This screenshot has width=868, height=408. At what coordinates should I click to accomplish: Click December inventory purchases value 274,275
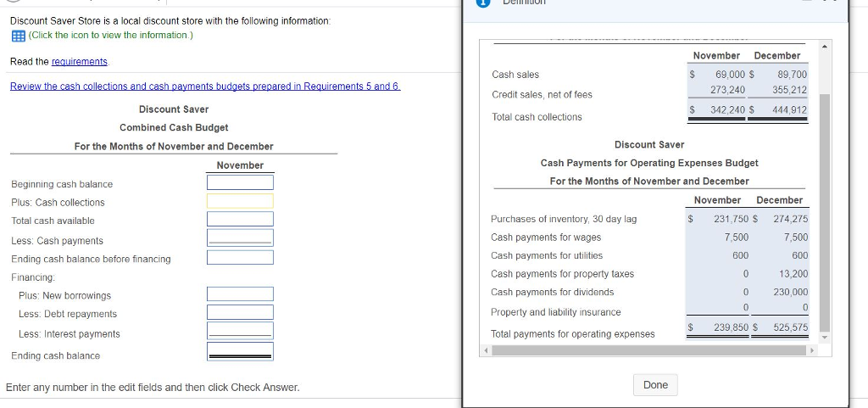click(791, 219)
